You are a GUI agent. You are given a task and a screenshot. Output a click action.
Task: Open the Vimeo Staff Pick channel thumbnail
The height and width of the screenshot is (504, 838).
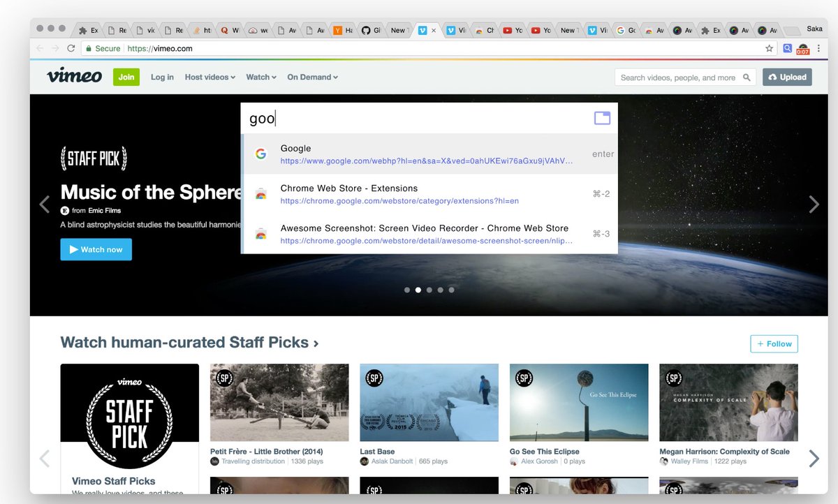tap(129, 416)
